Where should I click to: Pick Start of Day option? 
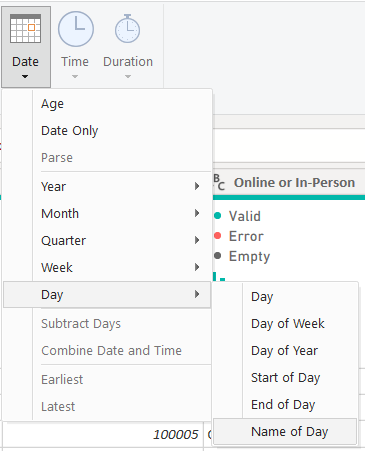tap(285, 378)
